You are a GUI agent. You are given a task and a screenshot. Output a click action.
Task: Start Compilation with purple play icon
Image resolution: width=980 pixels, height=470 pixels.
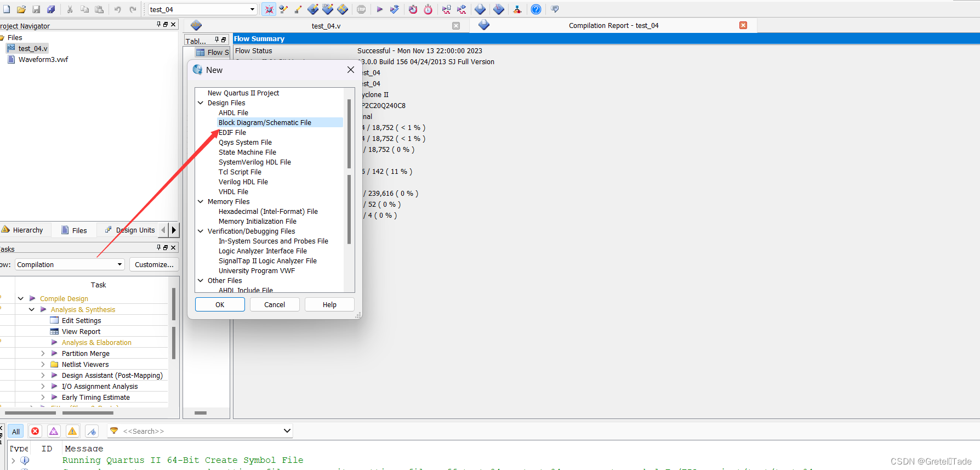[x=379, y=9]
